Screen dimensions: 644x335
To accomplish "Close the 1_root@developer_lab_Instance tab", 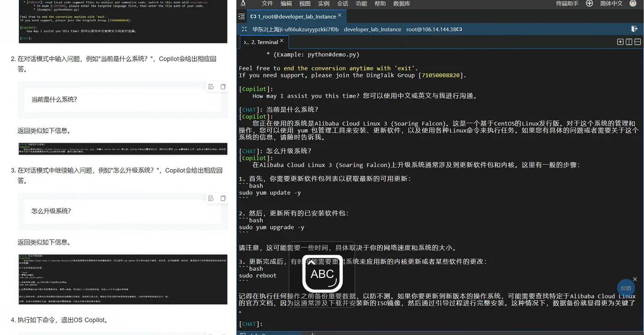I will pyautogui.click(x=340, y=16).
